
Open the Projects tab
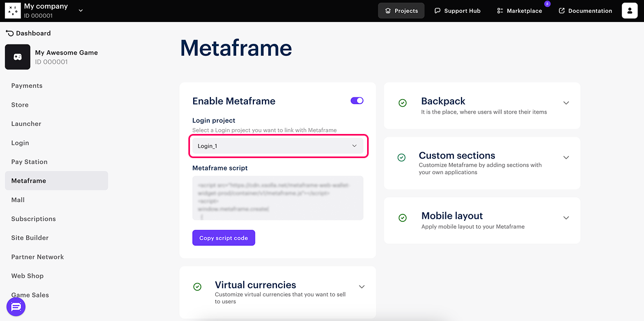pos(401,11)
